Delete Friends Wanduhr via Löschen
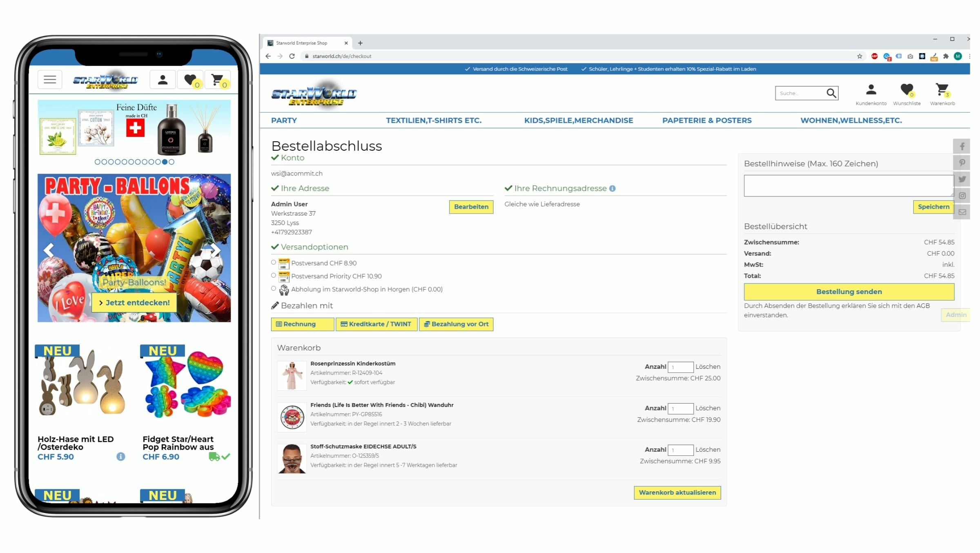The image size is (980, 553). point(708,408)
